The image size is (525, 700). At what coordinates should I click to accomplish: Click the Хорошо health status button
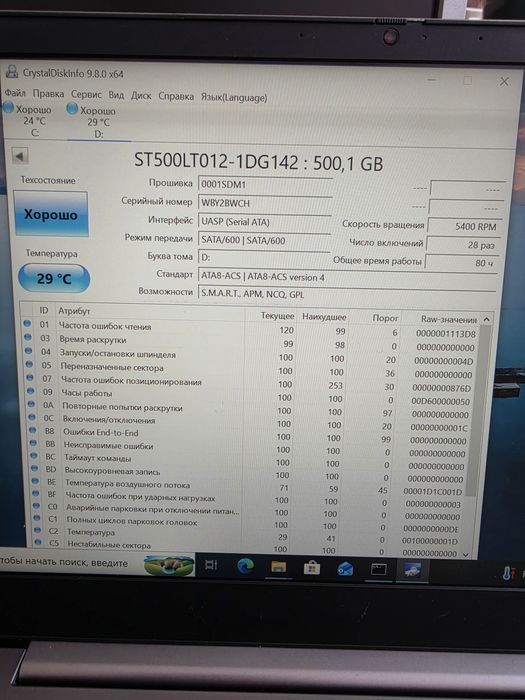[x=50, y=214]
